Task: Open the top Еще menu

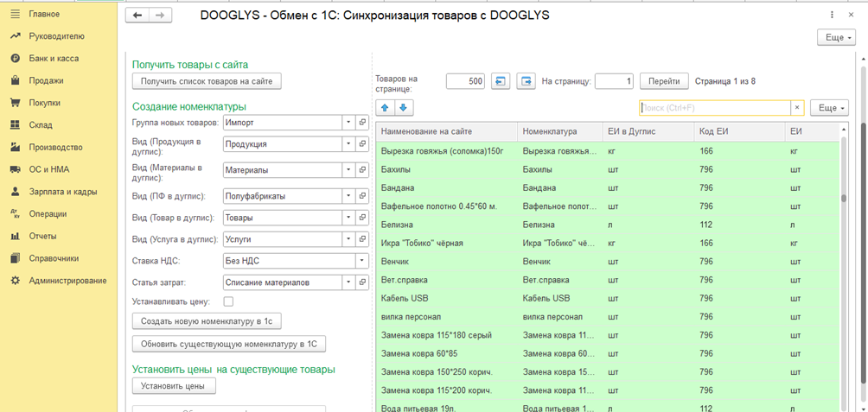Action: point(838,38)
